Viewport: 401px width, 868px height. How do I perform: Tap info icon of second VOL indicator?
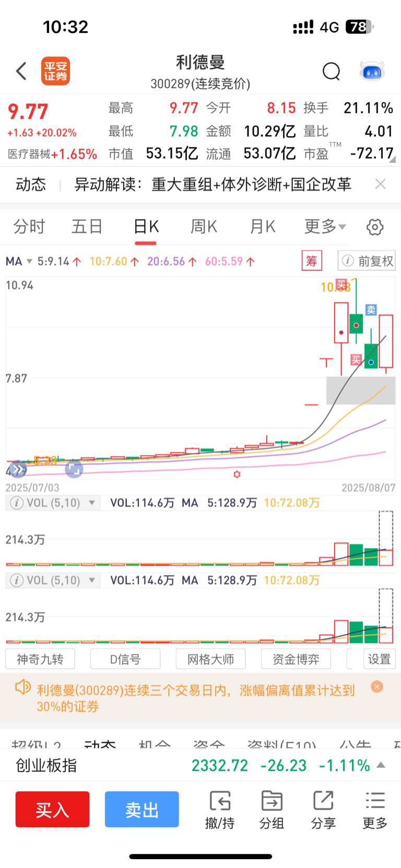(x=17, y=580)
